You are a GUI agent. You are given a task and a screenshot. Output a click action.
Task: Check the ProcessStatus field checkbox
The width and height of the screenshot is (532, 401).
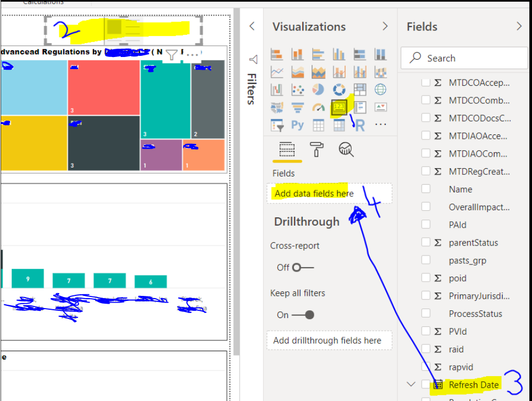(426, 313)
